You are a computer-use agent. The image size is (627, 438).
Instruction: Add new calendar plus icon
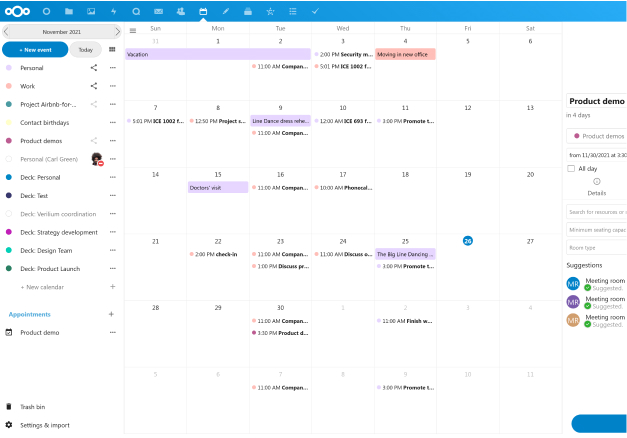[113, 286]
